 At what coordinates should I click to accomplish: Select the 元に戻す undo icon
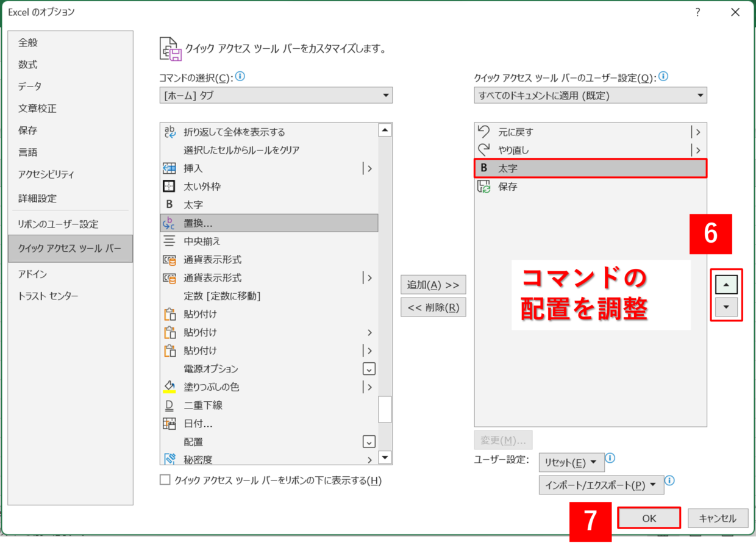[484, 132]
